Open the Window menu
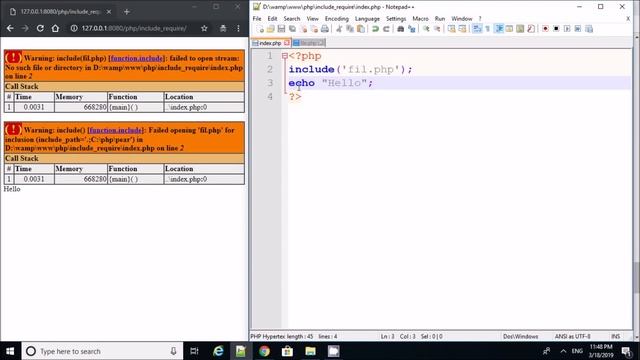 point(462,19)
